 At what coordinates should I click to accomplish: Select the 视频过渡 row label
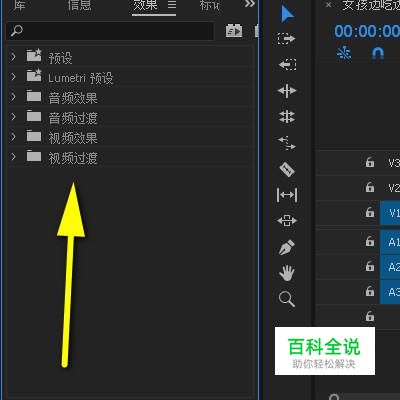click(x=73, y=158)
